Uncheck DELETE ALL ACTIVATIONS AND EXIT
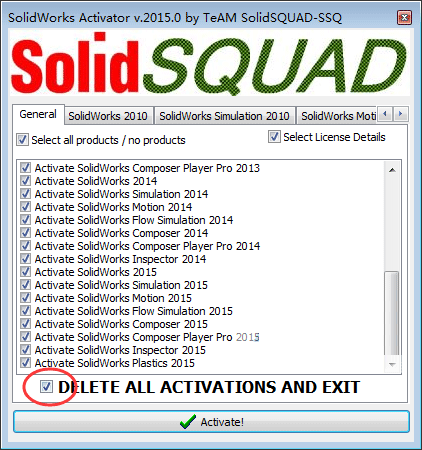 [x=46, y=387]
